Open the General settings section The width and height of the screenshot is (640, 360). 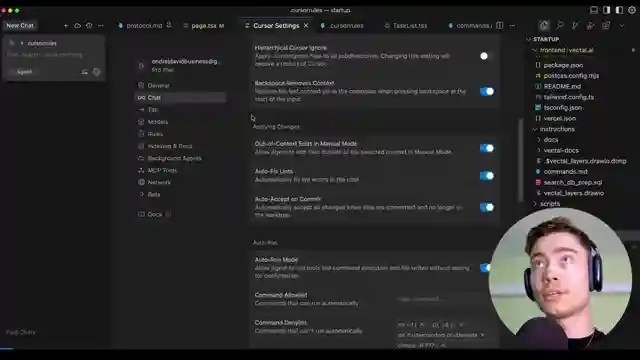coord(180,85)
